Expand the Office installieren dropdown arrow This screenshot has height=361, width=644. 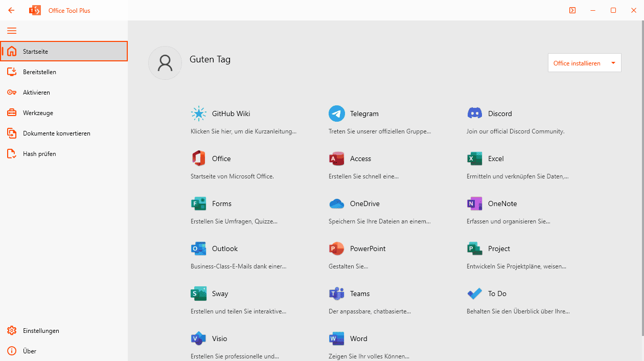pos(613,63)
